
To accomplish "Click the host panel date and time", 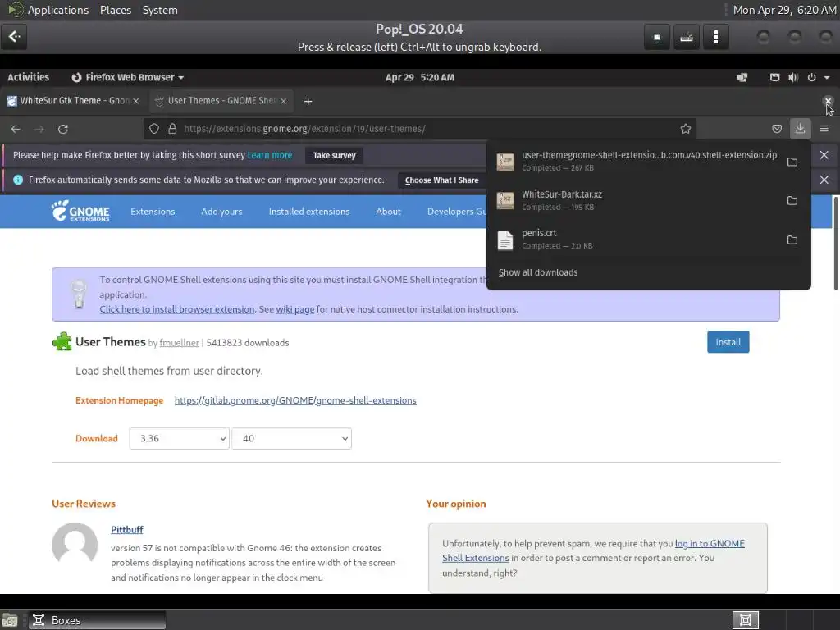I will tap(784, 10).
